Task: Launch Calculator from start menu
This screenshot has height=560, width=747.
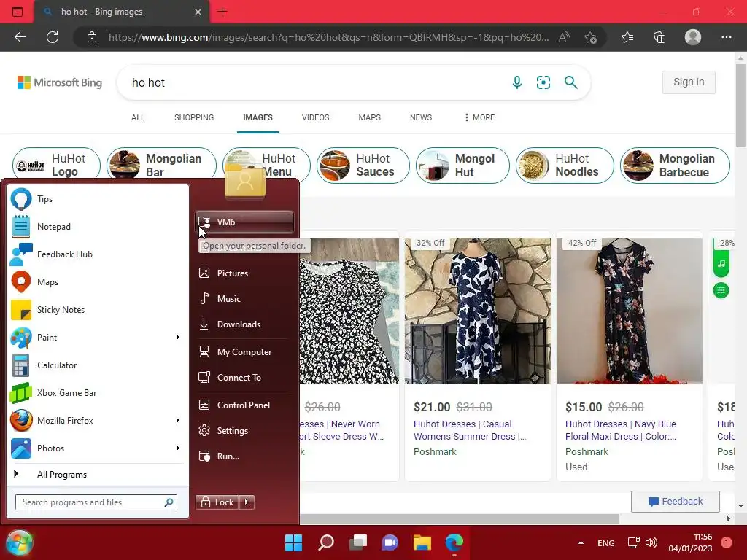Action: coord(97,365)
